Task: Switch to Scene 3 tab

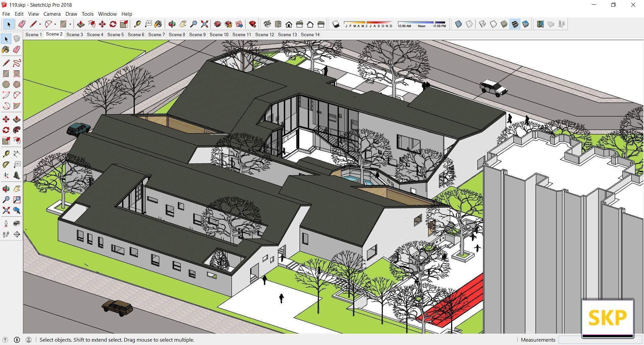Action: tap(74, 34)
